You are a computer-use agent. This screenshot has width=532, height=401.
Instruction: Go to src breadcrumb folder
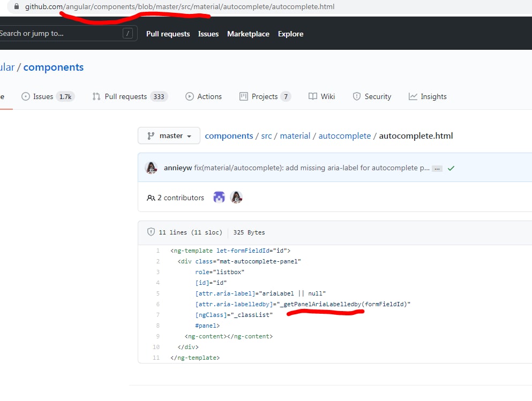tap(266, 136)
